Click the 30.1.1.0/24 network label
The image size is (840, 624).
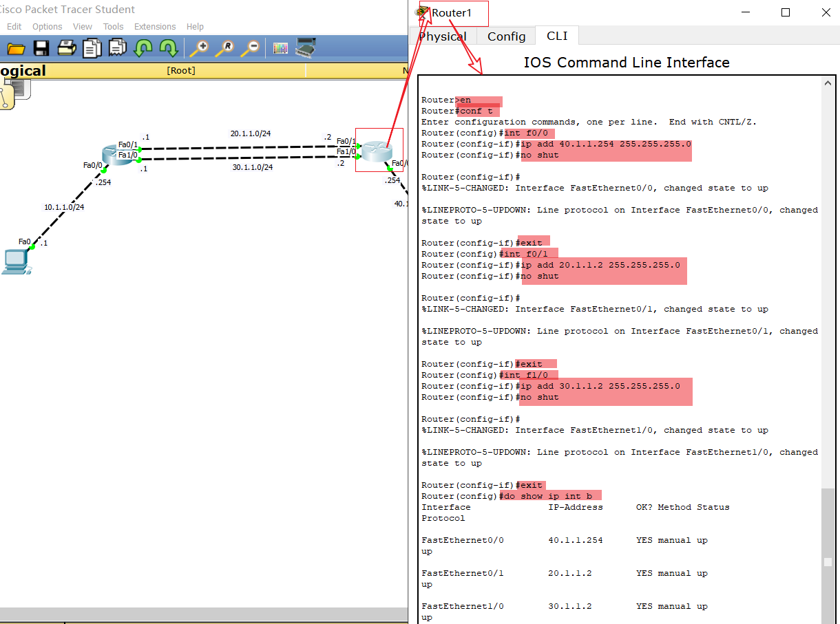[252, 167]
